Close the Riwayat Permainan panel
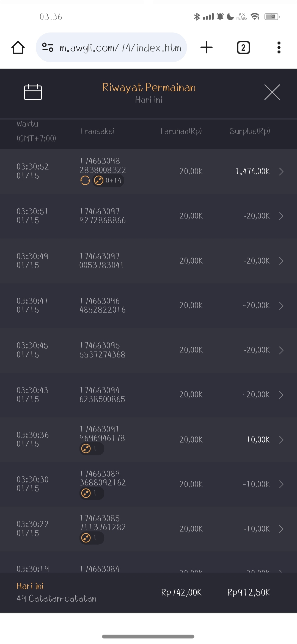Image resolution: width=297 pixels, height=644 pixels. click(272, 92)
